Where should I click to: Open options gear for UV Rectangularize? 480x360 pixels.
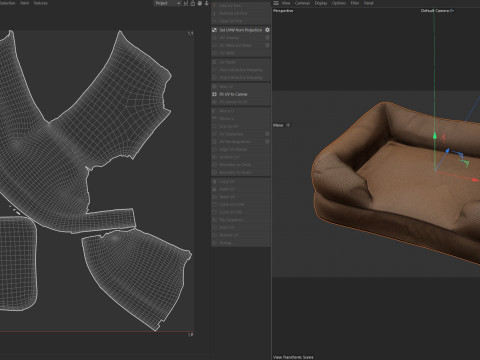[x=267, y=142]
